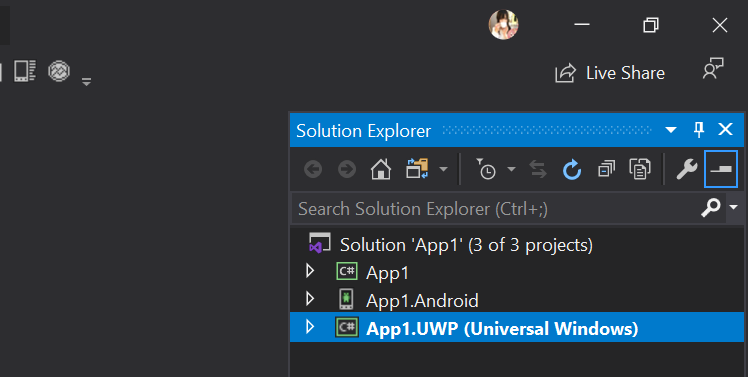
Task: Focus Search Solution Explorer field
Action: (x=496, y=209)
